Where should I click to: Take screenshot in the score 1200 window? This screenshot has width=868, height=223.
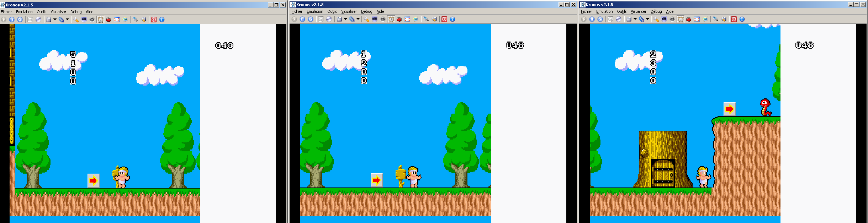416,19
